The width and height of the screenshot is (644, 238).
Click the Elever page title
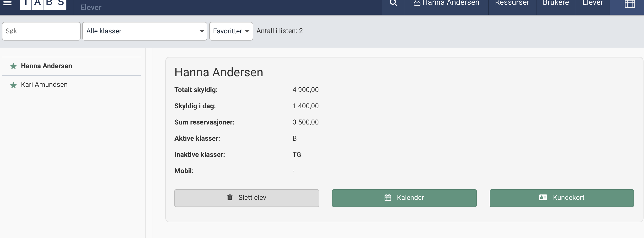click(x=91, y=7)
